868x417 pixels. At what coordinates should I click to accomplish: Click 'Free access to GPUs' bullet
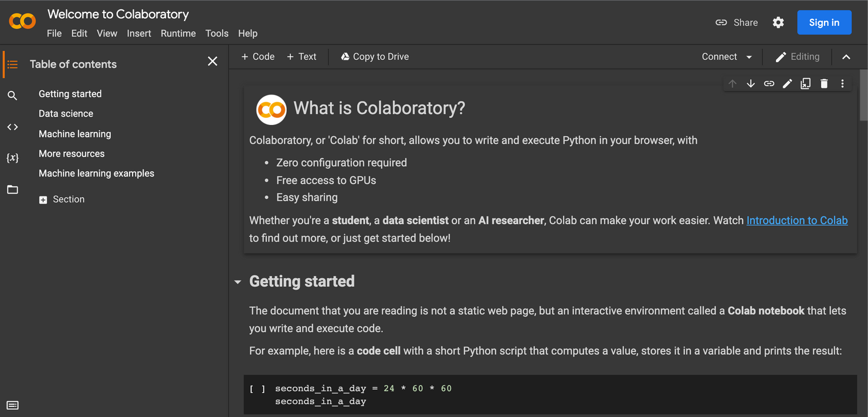pyautogui.click(x=326, y=180)
